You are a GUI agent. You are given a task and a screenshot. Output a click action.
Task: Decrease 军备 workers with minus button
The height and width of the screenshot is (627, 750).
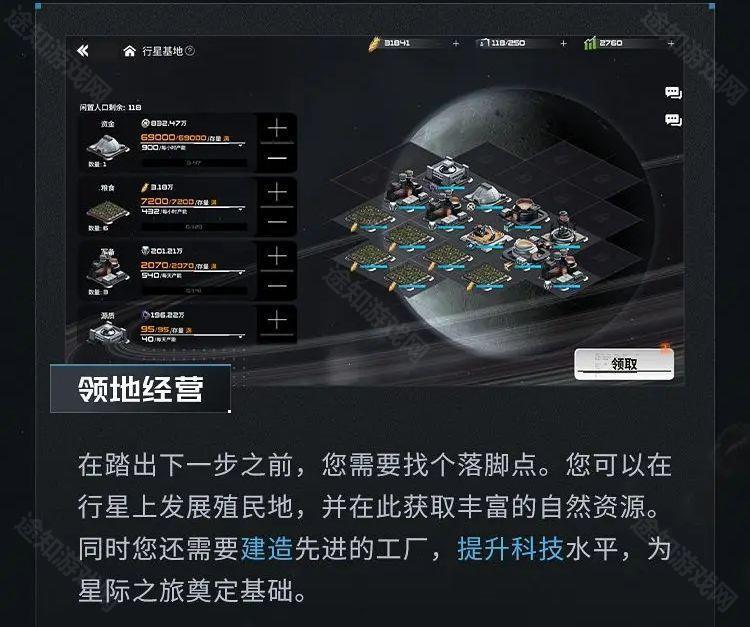click(277, 286)
